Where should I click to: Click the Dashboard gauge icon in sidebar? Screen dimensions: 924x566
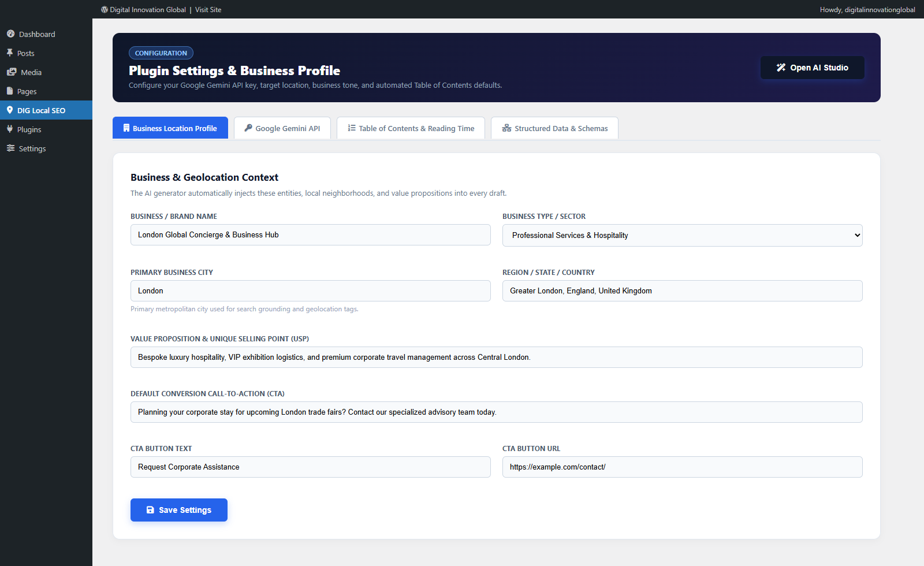[x=10, y=34]
